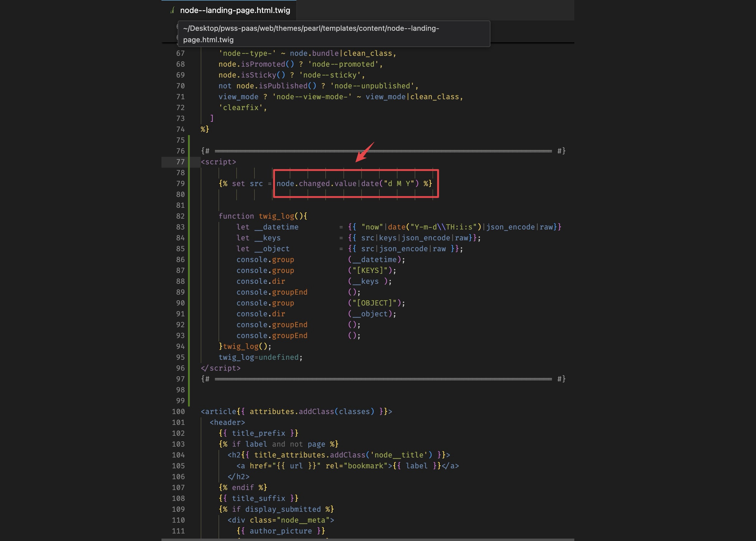Image resolution: width=756 pixels, height=541 pixels.
Task: Click the 'clearfix' string on line 72
Action: 241,108
